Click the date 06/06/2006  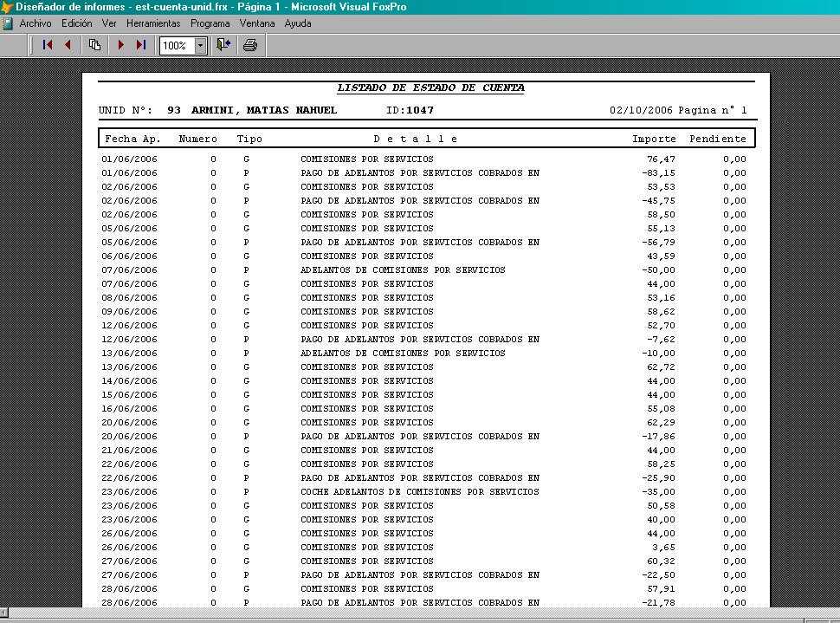coord(129,256)
